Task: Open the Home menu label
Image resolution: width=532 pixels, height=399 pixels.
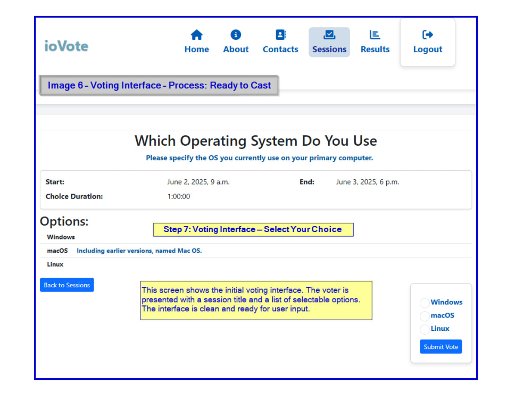Action: click(x=196, y=49)
